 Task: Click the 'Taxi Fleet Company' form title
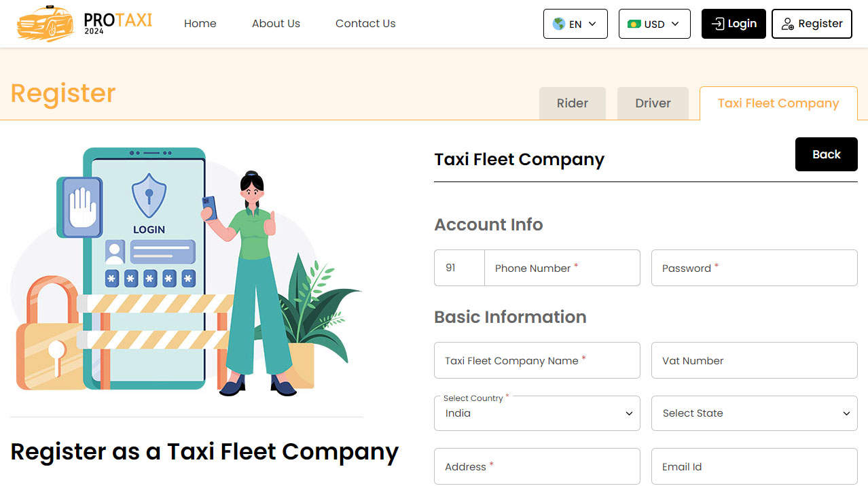tap(519, 159)
